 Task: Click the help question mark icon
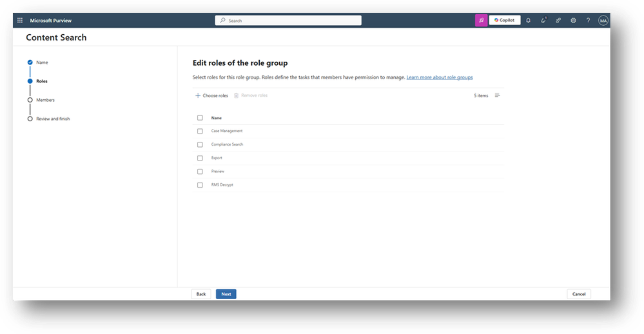pyautogui.click(x=588, y=20)
